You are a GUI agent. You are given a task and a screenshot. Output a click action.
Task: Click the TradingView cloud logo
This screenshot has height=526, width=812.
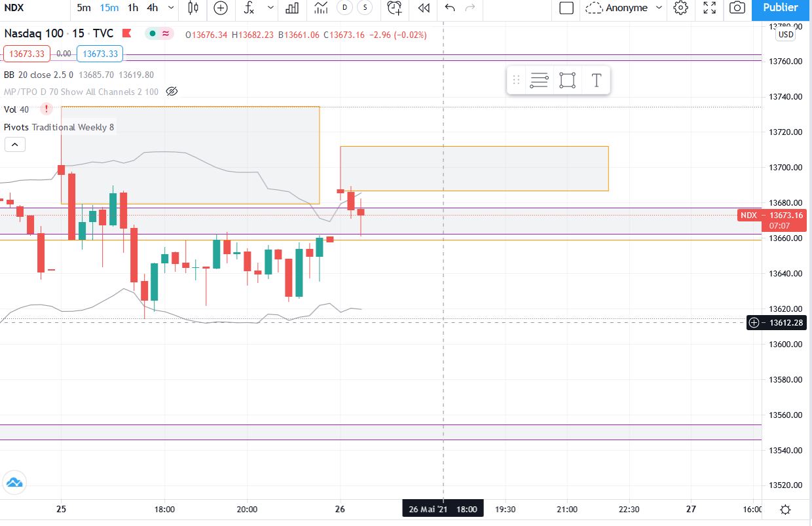point(14,483)
